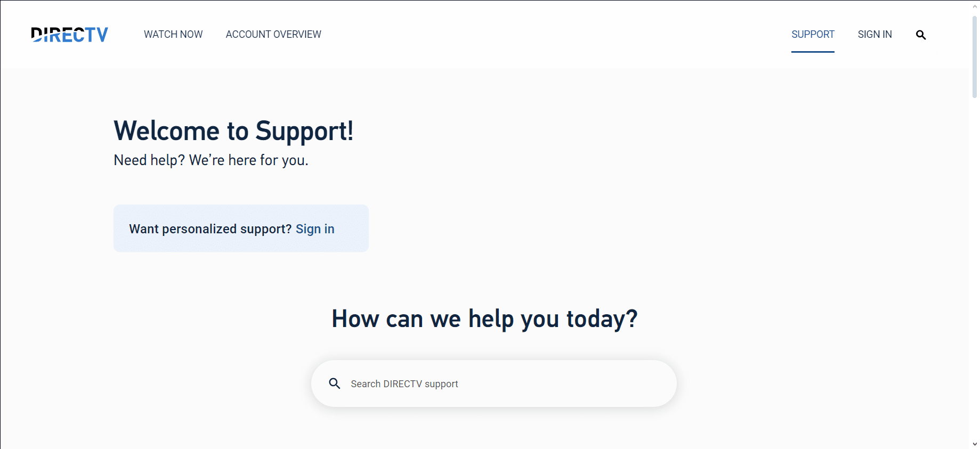Click the "Want personalized support?" banner text
This screenshot has height=449, width=980.
click(210, 229)
